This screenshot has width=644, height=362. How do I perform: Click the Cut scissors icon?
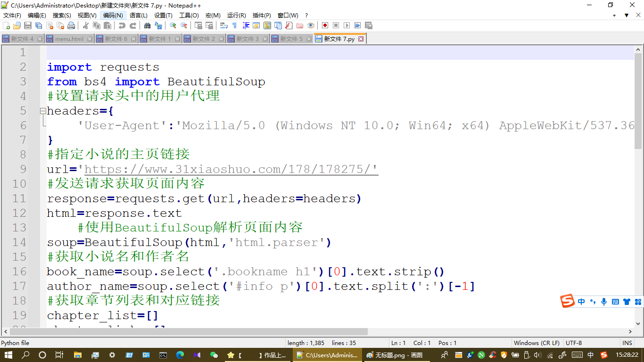(x=86, y=25)
